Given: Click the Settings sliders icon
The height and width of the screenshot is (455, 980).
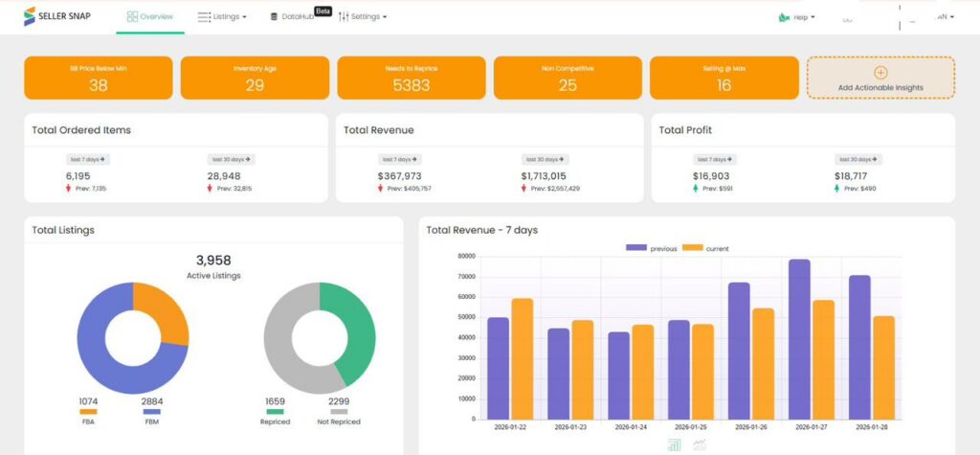Looking at the screenshot, I should 343,17.
